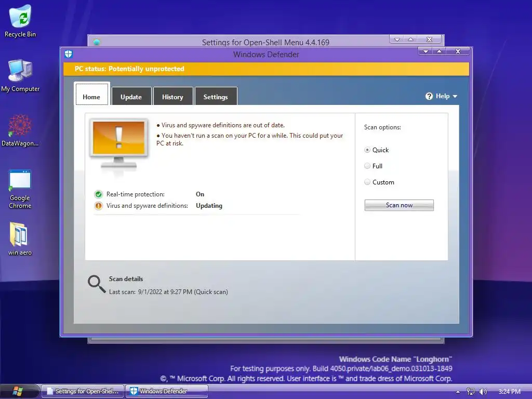The height and width of the screenshot is (399, 532).
Task: Click the Last scan date text
Action: [168, 292]
